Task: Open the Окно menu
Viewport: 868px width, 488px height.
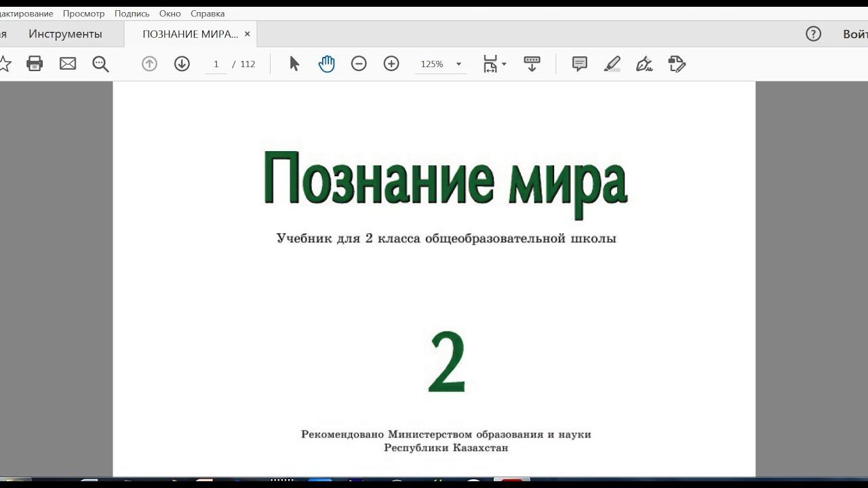Action: coord(170,14)
